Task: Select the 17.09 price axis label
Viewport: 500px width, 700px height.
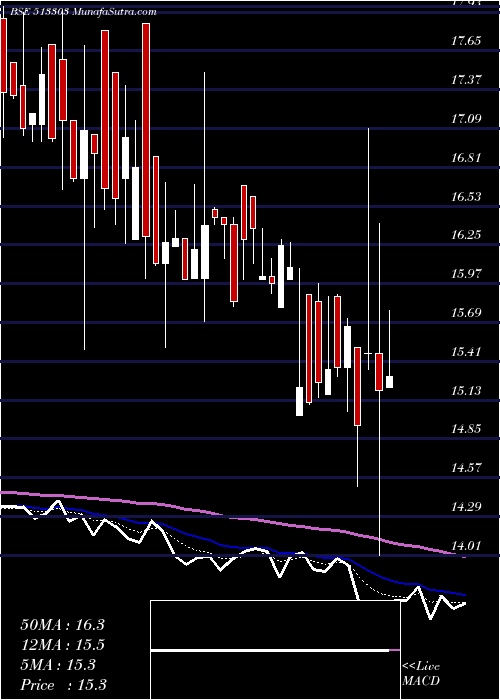Action: [x=466, y=119]
